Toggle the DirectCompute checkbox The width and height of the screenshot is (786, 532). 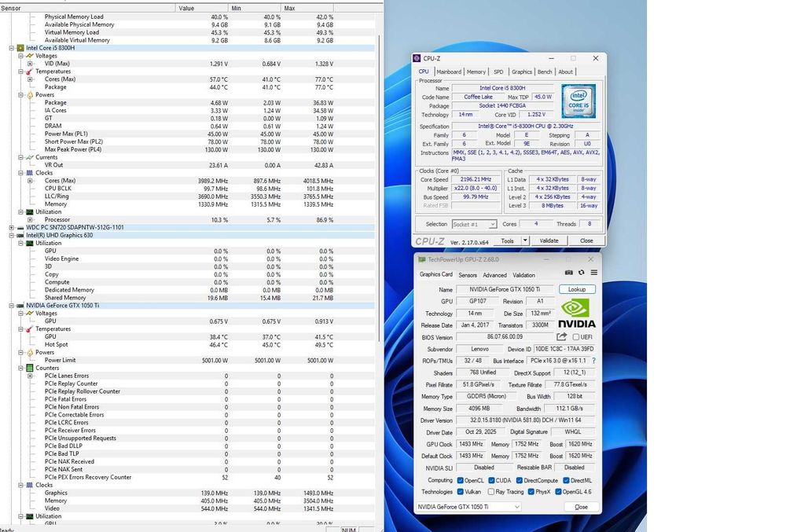tap(520, 480)
